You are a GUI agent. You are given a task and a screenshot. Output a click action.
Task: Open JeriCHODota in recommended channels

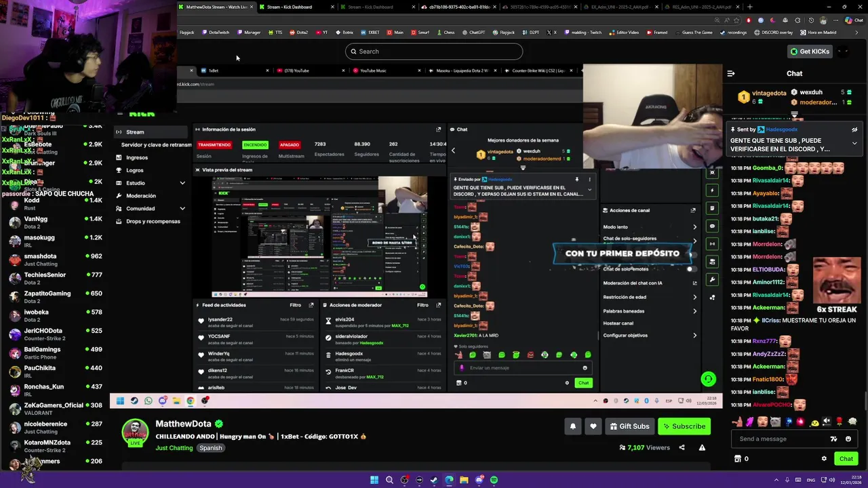pos(57,334)
